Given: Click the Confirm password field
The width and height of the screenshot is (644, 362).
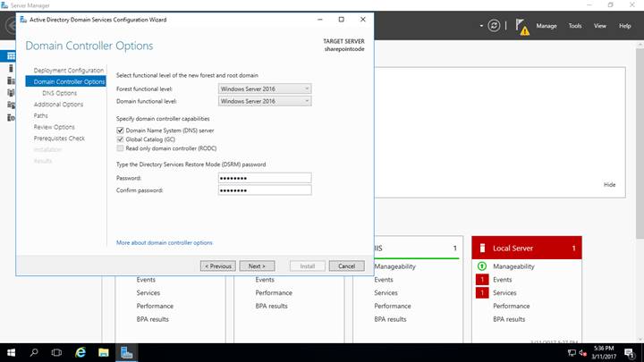Looking at the screenshot, I should click(x=265, y=190).
